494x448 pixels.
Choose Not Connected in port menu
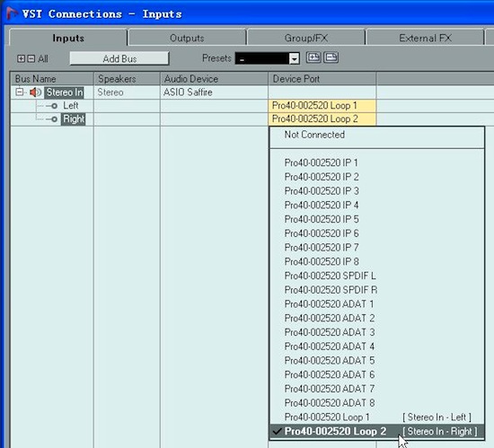(x=377, y=135)
